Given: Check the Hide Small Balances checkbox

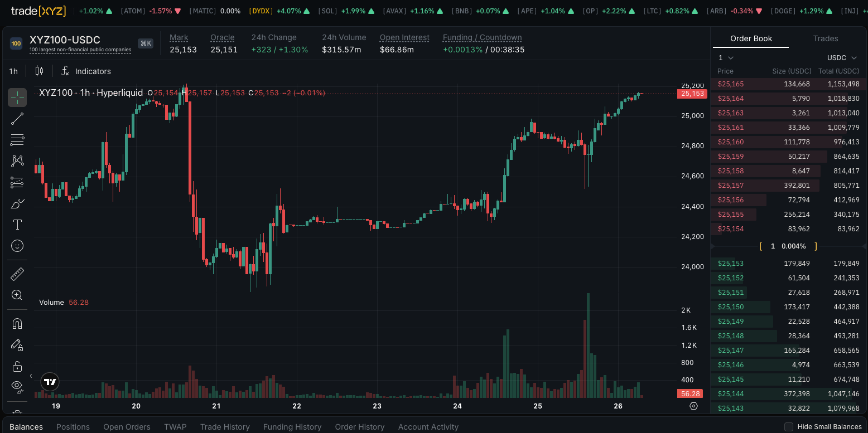Looking at the screenshot, I should 789,427.
